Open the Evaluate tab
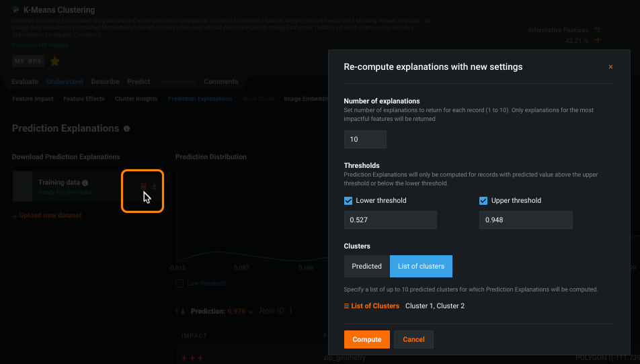Viewport: 640px width, 364px height. tap(25, 81)
